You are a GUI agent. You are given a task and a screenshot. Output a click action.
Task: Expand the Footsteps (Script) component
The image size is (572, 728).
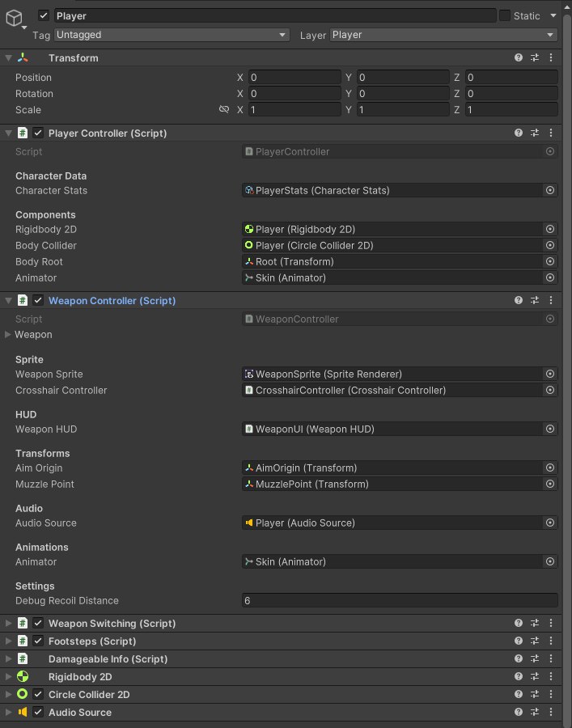[8, 641]
